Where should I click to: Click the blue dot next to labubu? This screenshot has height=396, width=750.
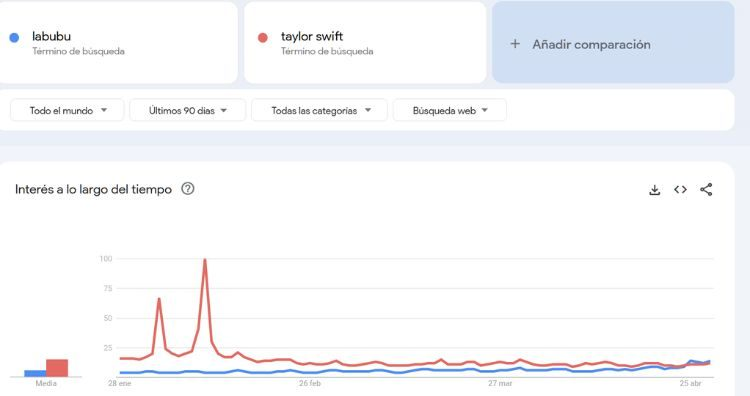click(x=14, y=37)
